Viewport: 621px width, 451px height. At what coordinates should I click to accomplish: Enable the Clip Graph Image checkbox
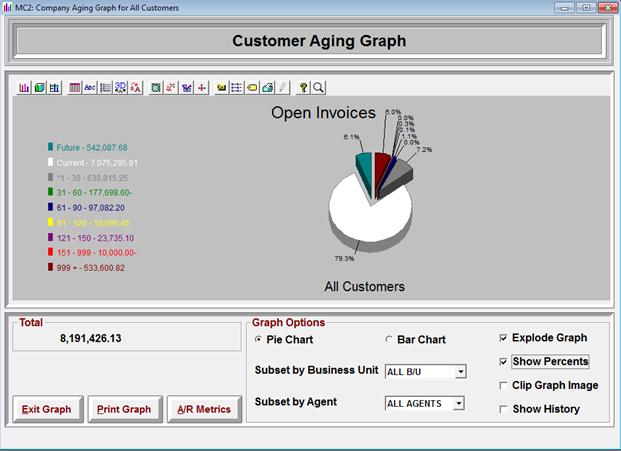point(503,385)
